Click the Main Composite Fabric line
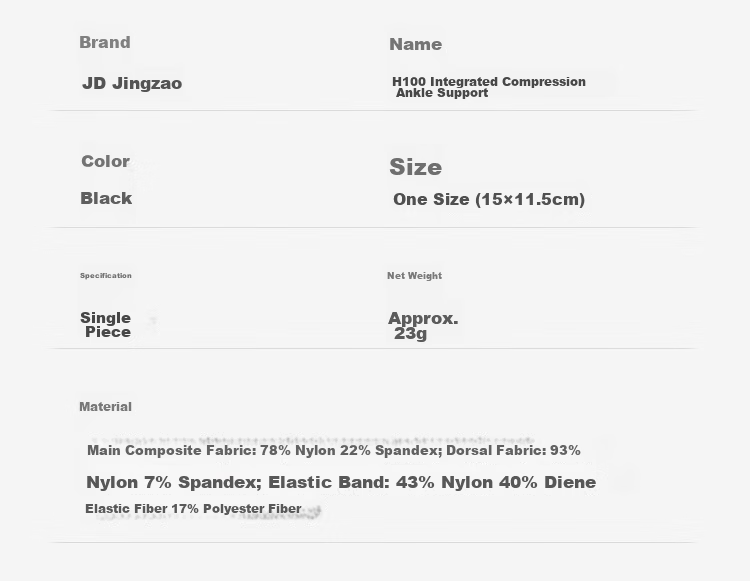This screenshot has height=581, width=750. pyautogui.click(x=334, y=450)
